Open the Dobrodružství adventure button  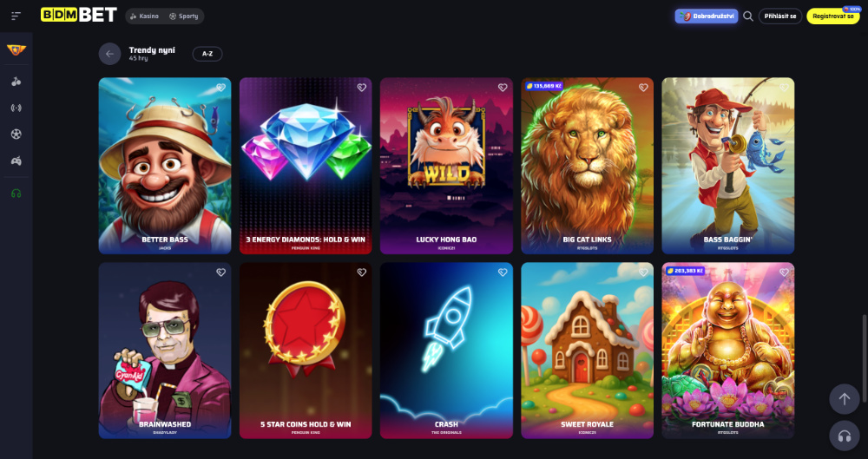click(x=707, y=16)
